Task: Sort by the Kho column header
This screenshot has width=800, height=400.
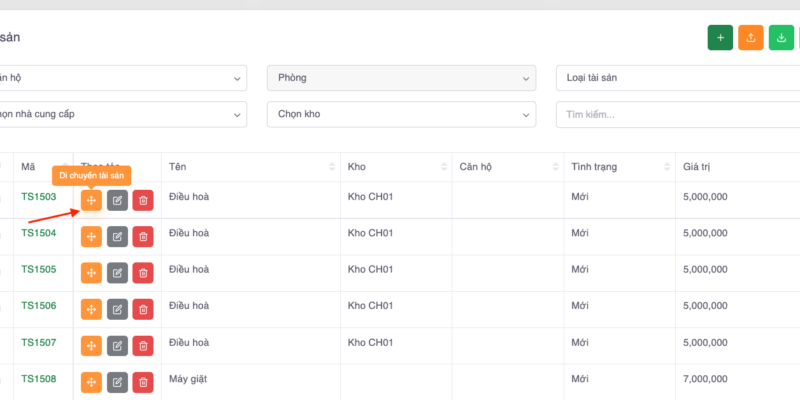Action: point(395,166)
